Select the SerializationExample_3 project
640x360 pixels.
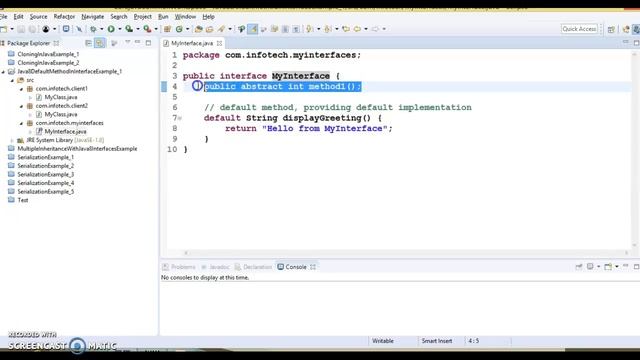tap(46, 174)
